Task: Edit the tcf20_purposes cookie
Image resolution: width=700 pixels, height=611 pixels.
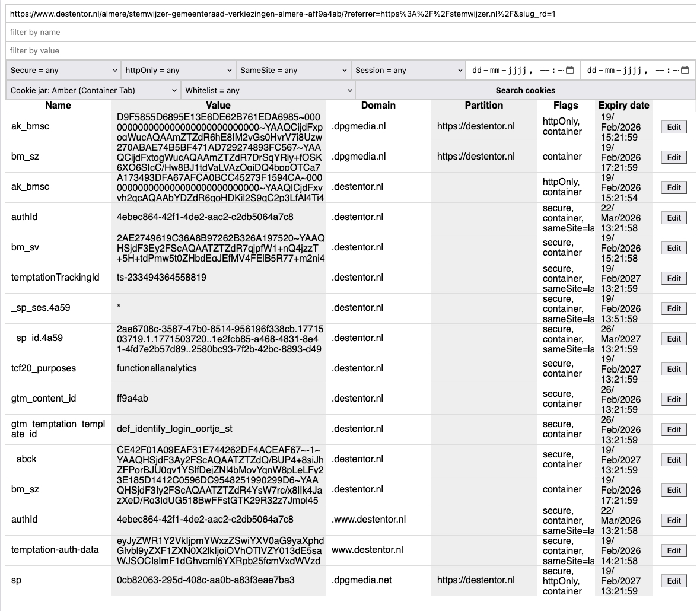Action: pyautogui.click(x=674, y=369)
